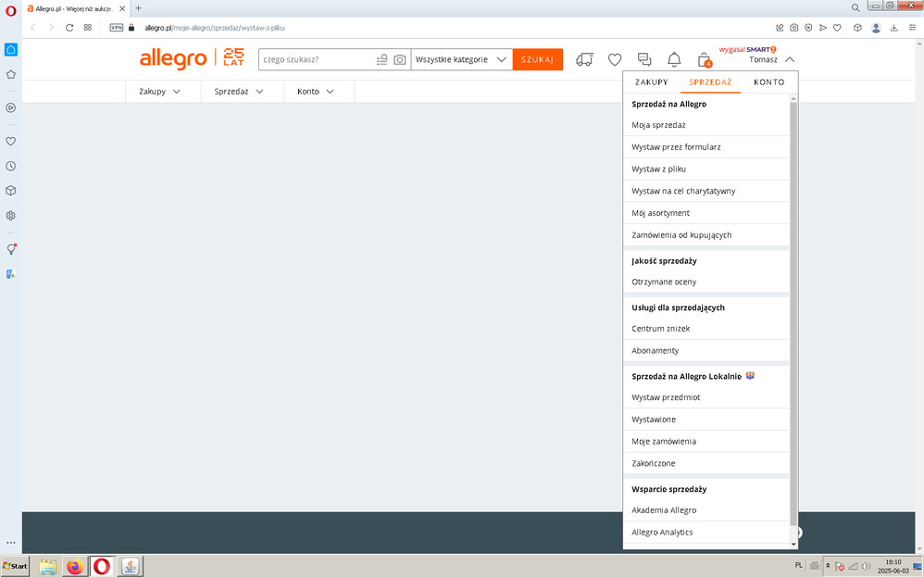Open Wystawione in Allegro Lokalnie

(x=706, y=420)
